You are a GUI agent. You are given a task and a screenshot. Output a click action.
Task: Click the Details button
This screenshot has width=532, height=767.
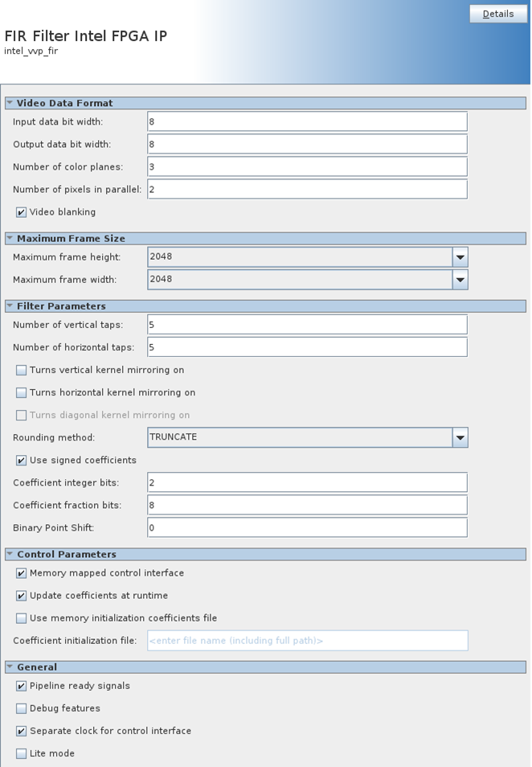tap(497, 14)
